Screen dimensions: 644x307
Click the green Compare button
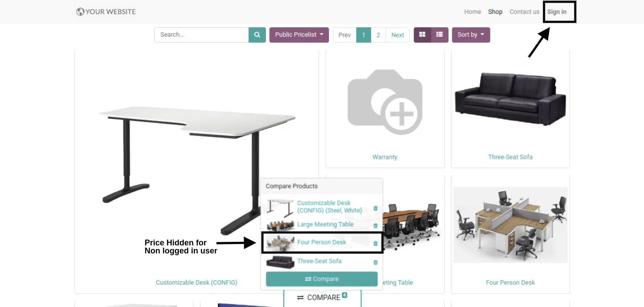coord(322,279)
